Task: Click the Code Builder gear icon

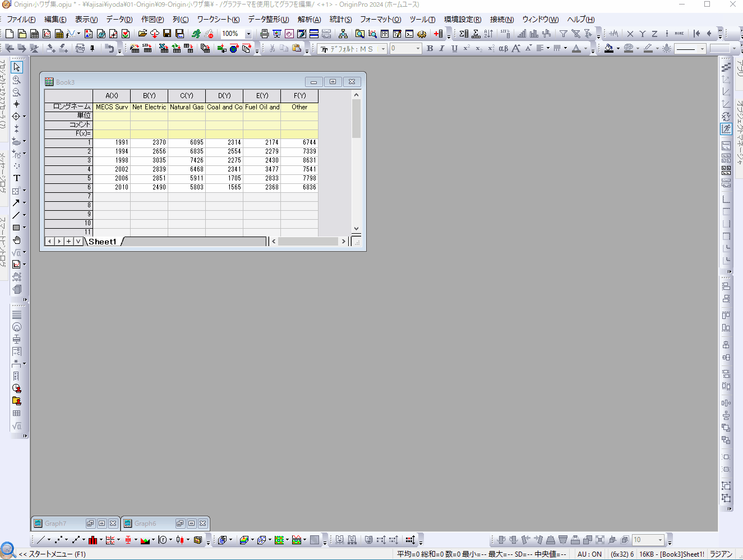Action: click(422, 34)
